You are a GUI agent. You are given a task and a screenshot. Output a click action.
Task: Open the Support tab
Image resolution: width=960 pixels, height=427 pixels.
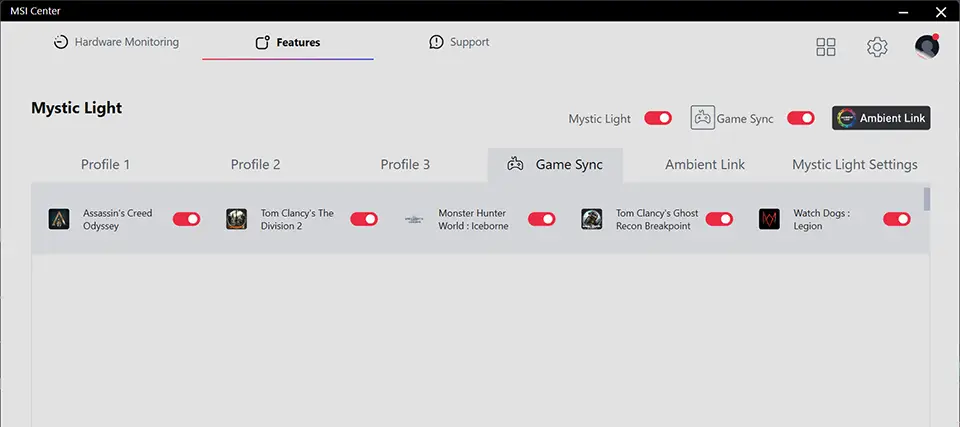[459, 42]
